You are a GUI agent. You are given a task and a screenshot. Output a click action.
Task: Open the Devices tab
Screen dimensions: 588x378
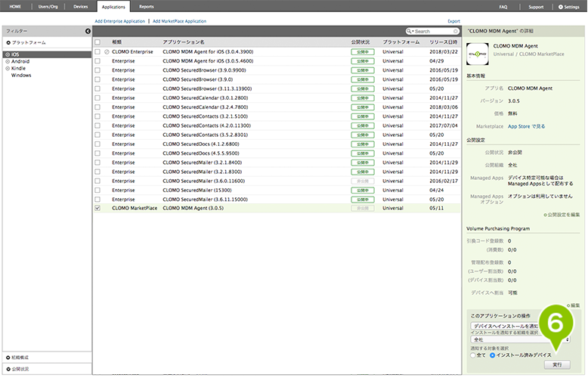coord(81,6)
